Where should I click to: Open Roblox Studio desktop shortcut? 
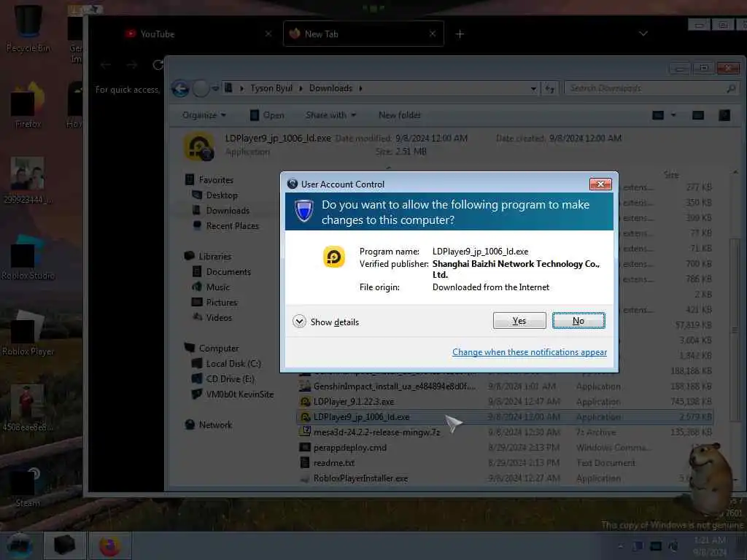pos(28,257)
